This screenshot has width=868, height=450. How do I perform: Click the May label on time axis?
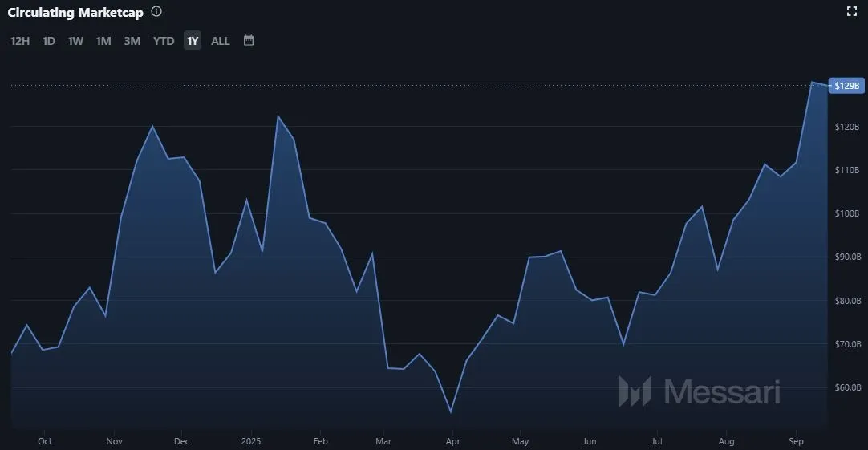tap(520, 441)
